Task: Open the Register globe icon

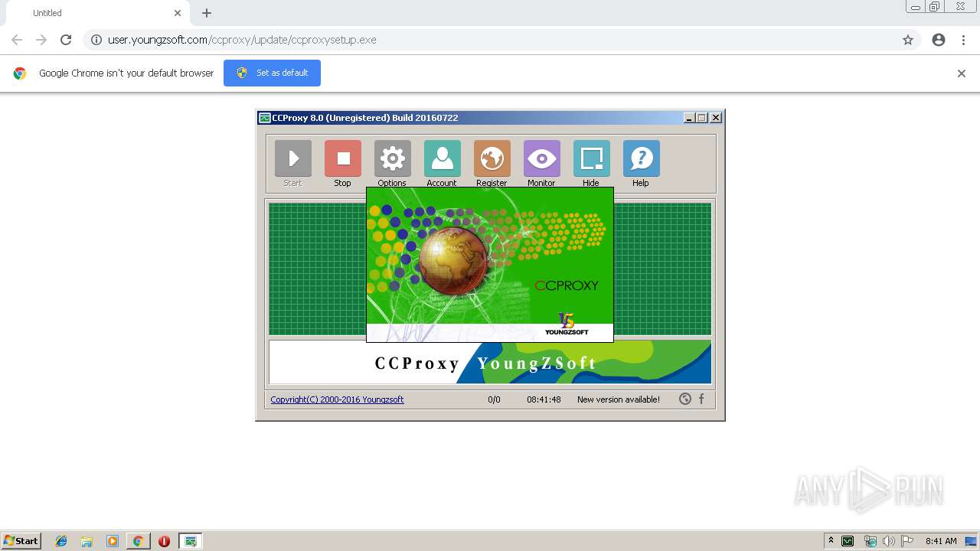Action: [492, 158]
